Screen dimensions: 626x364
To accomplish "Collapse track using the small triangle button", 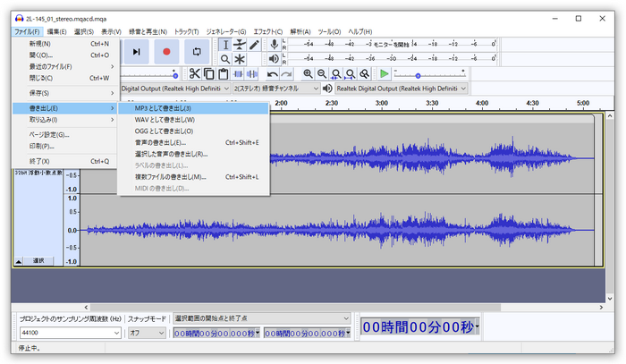I will coord(19,260).
